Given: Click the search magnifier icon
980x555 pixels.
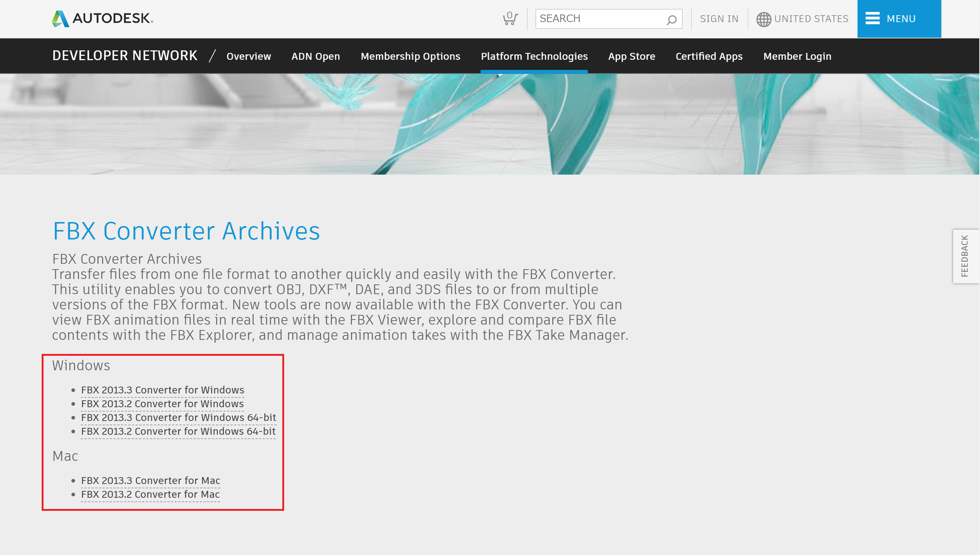Looking at the screenshot, I should tap(671, 20).
